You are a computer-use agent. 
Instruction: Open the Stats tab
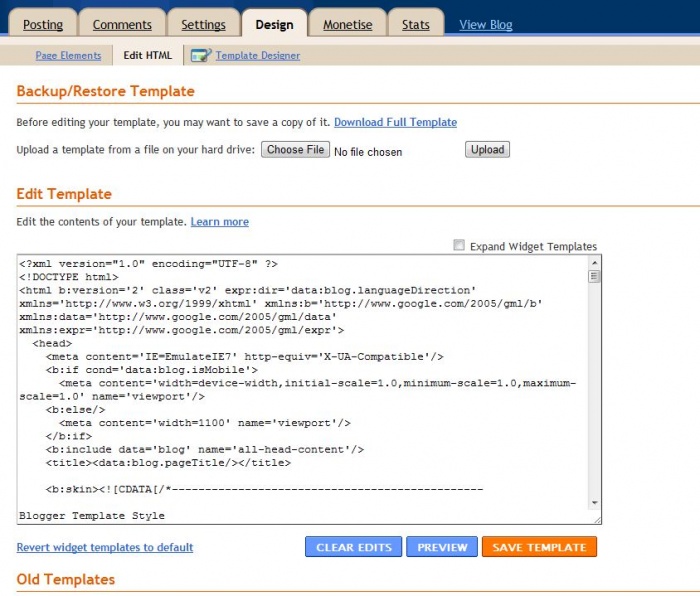pos(415,24)
